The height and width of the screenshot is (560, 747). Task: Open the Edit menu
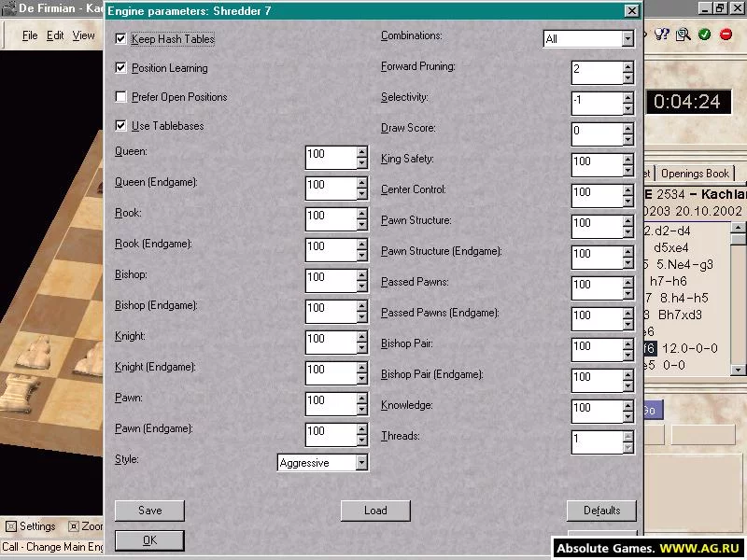point(55,35)
